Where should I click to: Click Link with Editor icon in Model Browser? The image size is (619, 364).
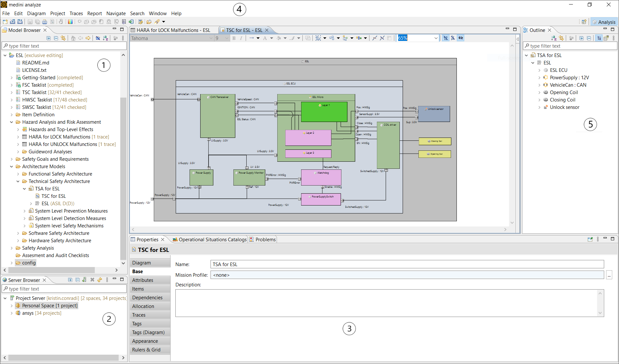click(63, 38)
